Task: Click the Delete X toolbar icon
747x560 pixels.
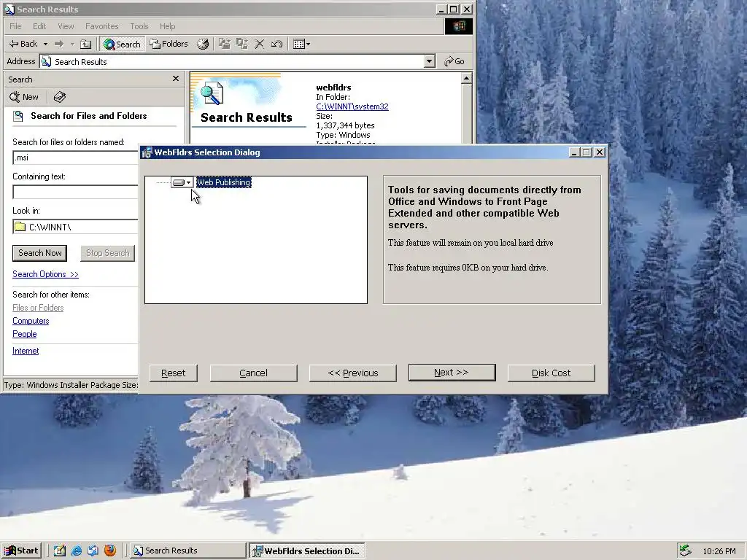Action: [x=259, y=44]
